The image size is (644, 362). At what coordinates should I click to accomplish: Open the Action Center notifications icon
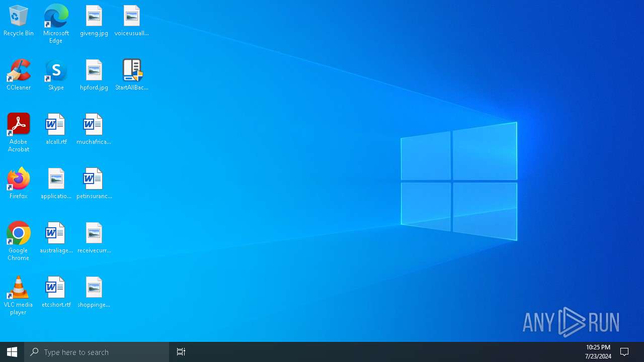[x=625, y=352]
